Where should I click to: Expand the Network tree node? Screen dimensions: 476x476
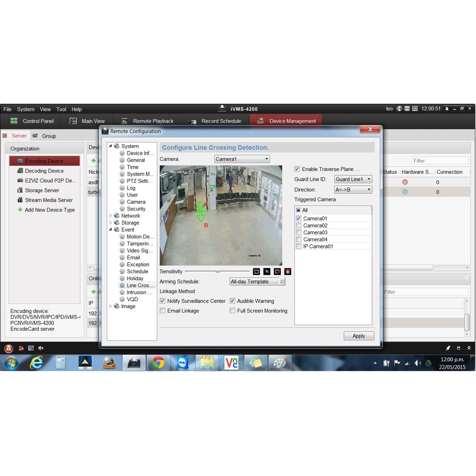point(110,216)
